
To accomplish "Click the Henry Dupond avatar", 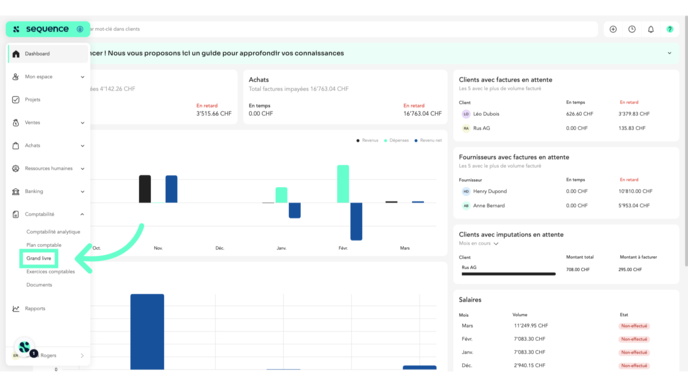I will coord(466,191).
